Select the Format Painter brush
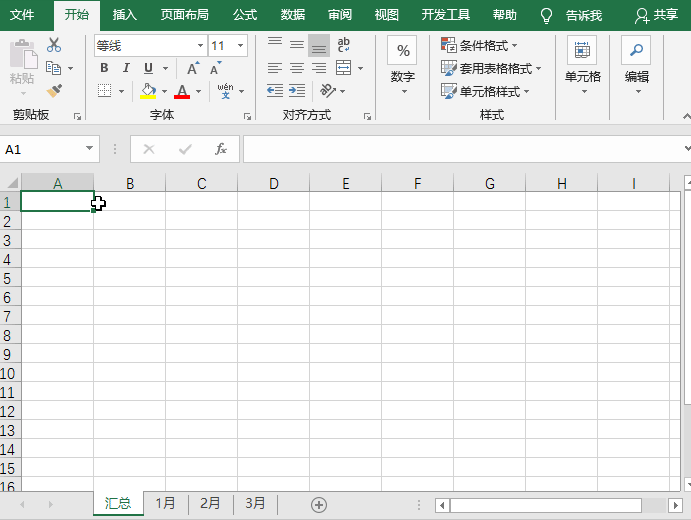This screenshot has height=520, width=691. click(54, 91)
